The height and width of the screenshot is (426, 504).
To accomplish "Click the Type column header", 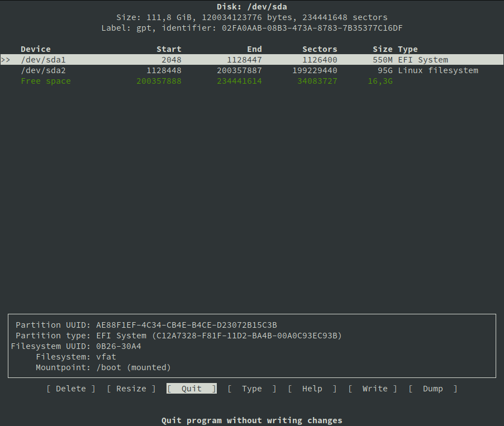I will (408, 49).
